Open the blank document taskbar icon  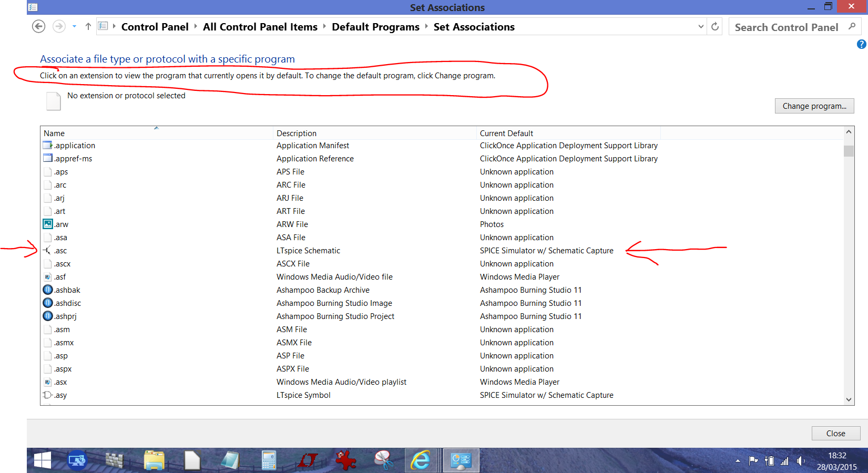[192, 460]
